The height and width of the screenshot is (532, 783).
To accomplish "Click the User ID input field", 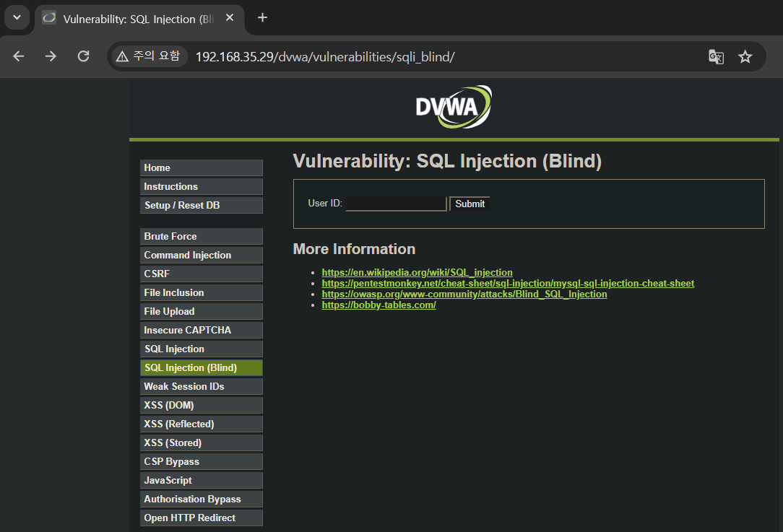I will coord(396,204).
